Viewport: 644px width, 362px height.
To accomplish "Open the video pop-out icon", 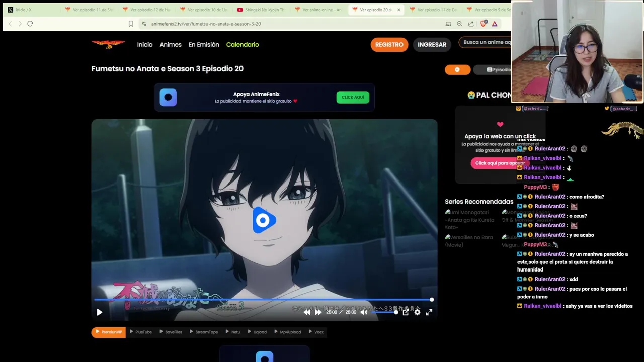I will [x=406, y=312].
